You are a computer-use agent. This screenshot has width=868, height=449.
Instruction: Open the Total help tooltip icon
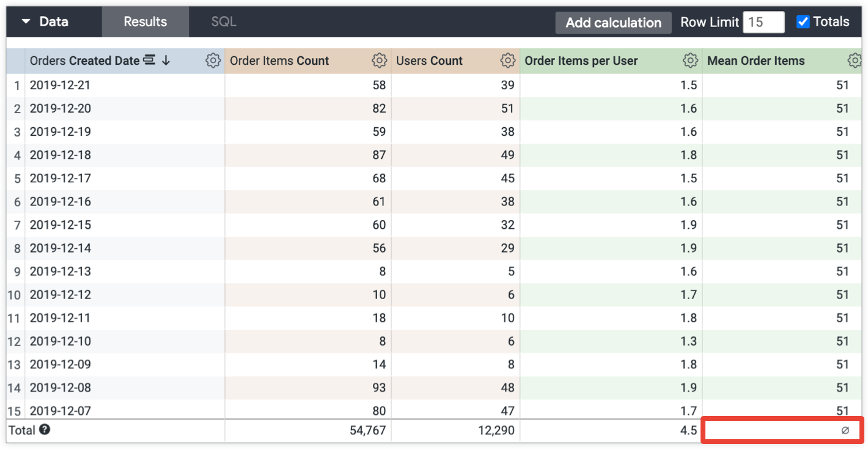point(45,430)
